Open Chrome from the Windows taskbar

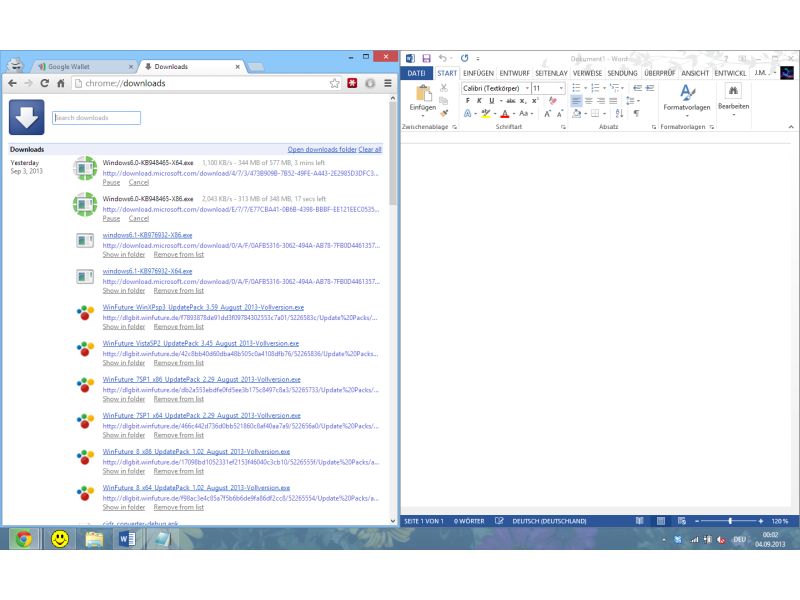tap(23, 538)
